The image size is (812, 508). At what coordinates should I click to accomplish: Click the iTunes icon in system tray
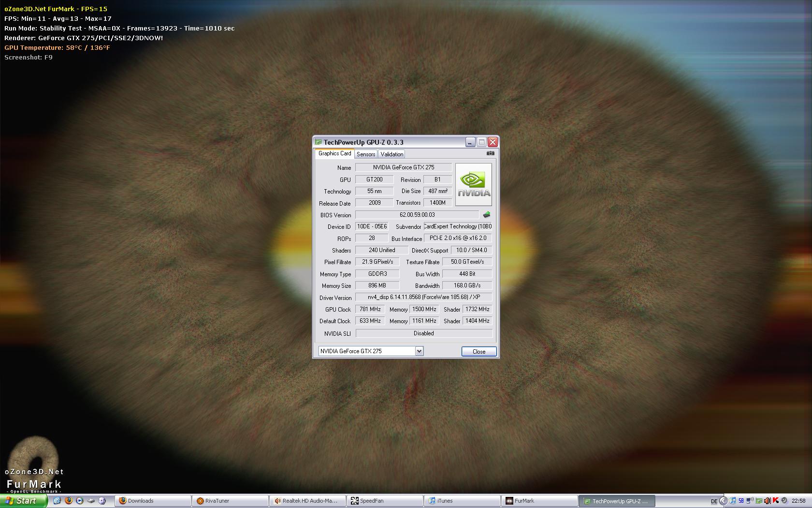point(733,501)
